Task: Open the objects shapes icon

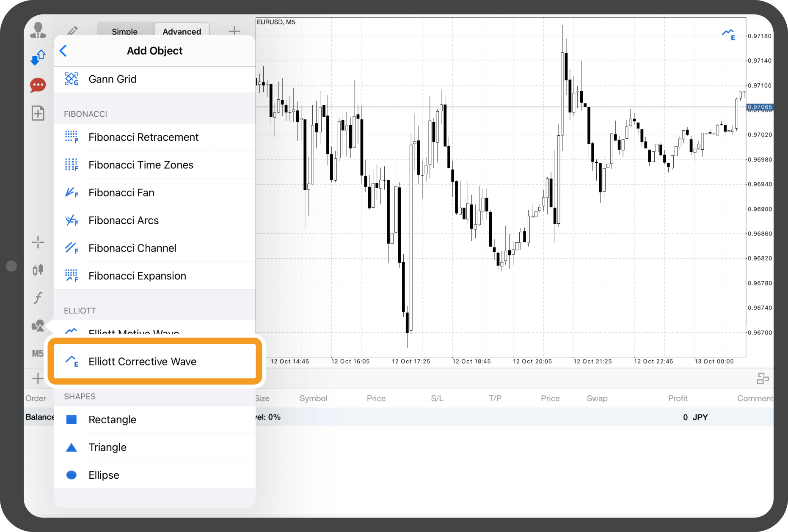Action: [x=38, y=326]
